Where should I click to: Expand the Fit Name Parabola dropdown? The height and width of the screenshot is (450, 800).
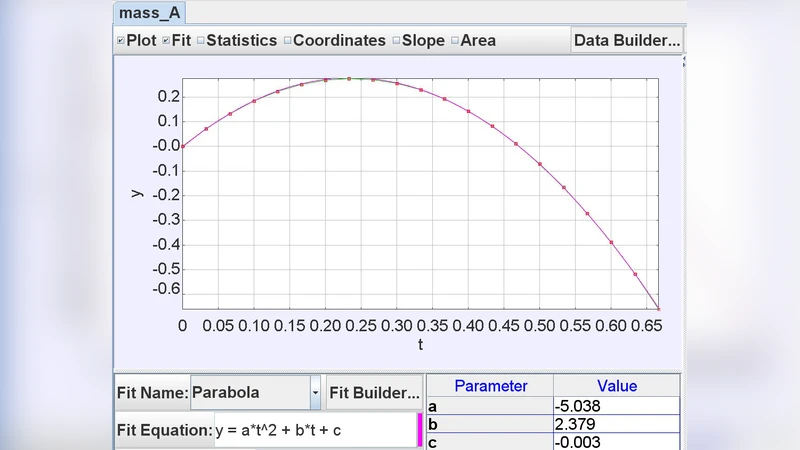point(315,393)
